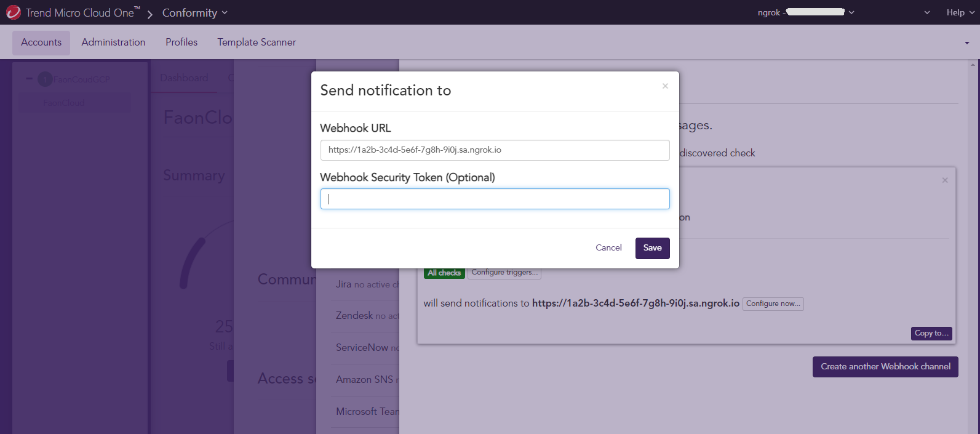Click the Trend Micro logo icon

pyautogui.click(x=13, y=12)
